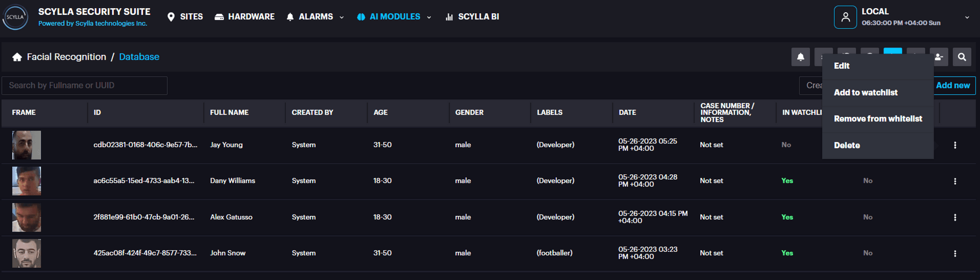Click the name Alex Gatusso

(x=231, y=217)
